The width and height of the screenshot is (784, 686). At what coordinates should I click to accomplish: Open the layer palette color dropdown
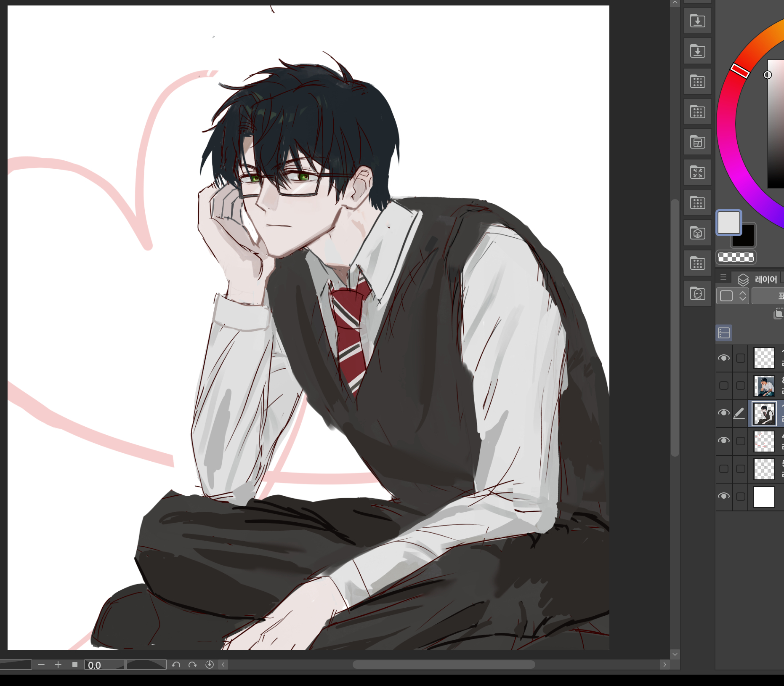pos(732,296)
